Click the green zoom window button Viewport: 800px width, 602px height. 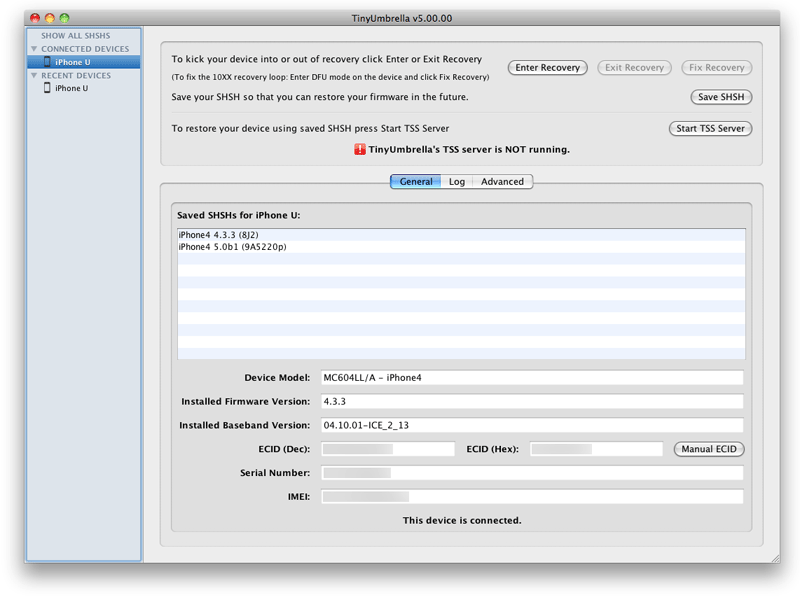point(65,18)
